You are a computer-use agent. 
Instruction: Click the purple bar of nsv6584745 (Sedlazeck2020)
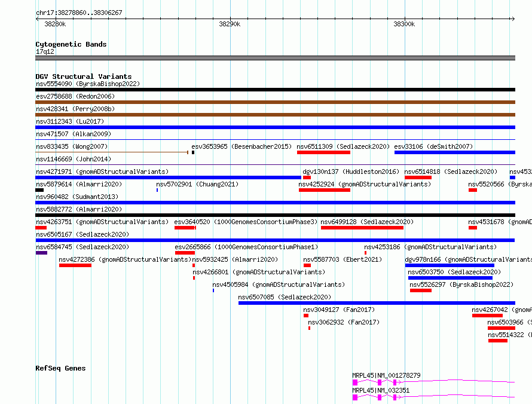click(x=41, y=253)
